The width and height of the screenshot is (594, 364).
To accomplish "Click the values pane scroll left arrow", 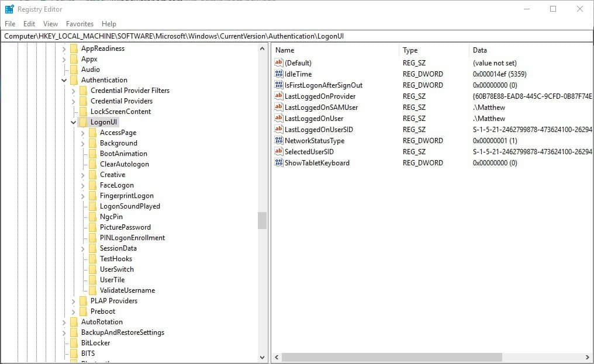I will [x=277, y=357].
